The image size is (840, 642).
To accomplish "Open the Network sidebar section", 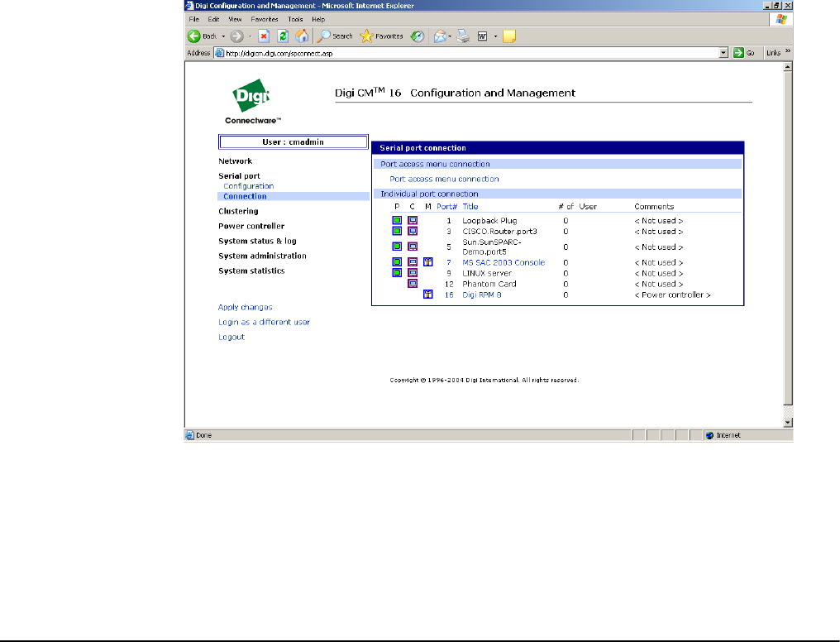I will pyautogui.click(x=235, y=160).
